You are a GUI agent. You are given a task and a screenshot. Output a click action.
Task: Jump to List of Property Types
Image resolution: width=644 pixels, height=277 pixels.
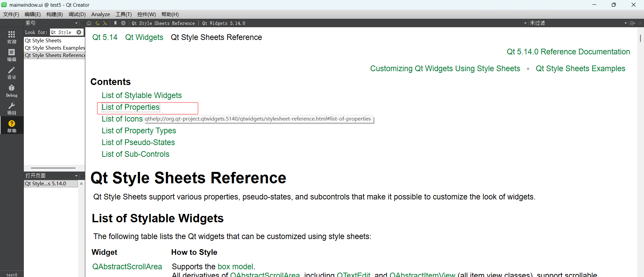click(139, 131)
